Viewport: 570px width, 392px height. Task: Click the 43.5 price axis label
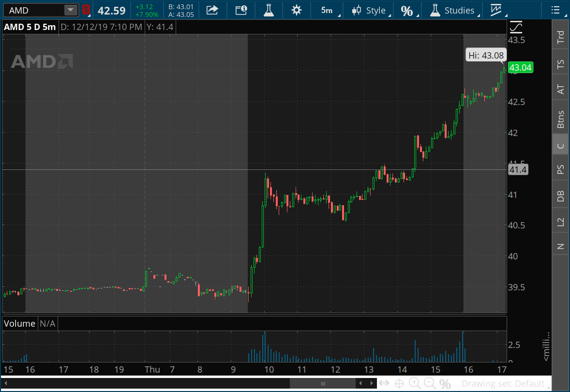pyautogui.click(x=517, y=40)
